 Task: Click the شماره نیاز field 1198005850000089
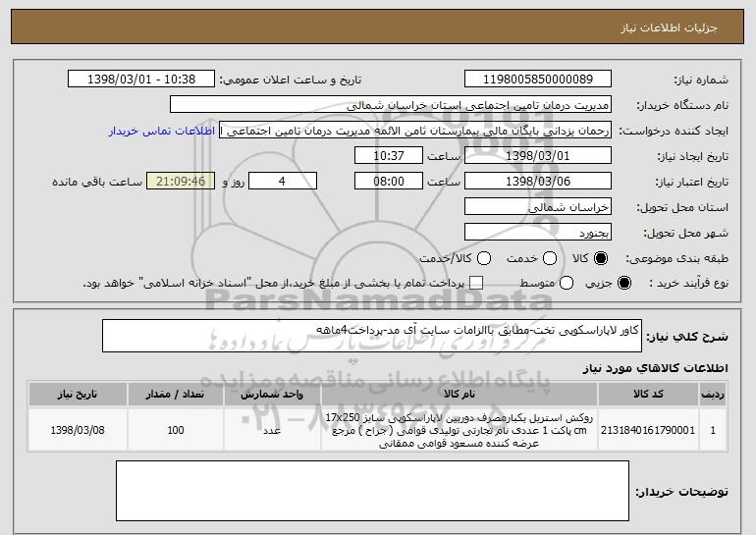[538, 80]
